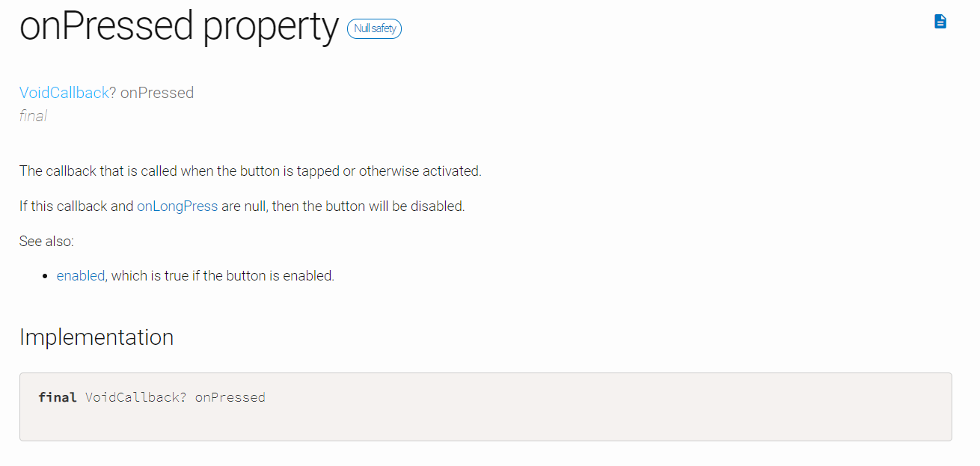Click the onPressed property page heading
The image size is (980, 466).
(180, 27)
